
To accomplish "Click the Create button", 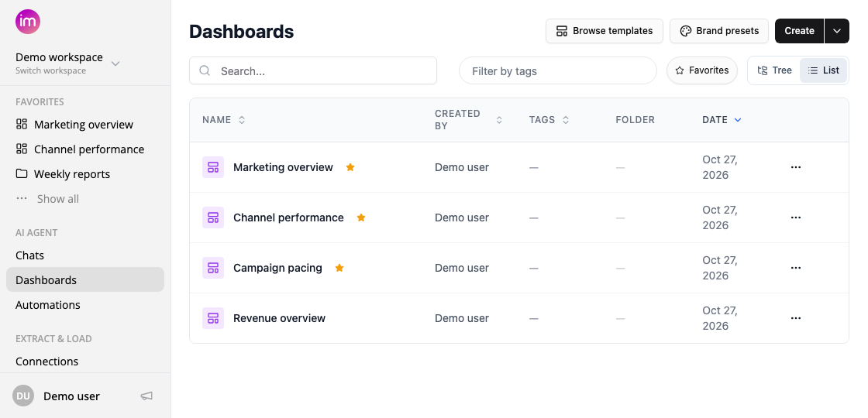I will point(799,31).
